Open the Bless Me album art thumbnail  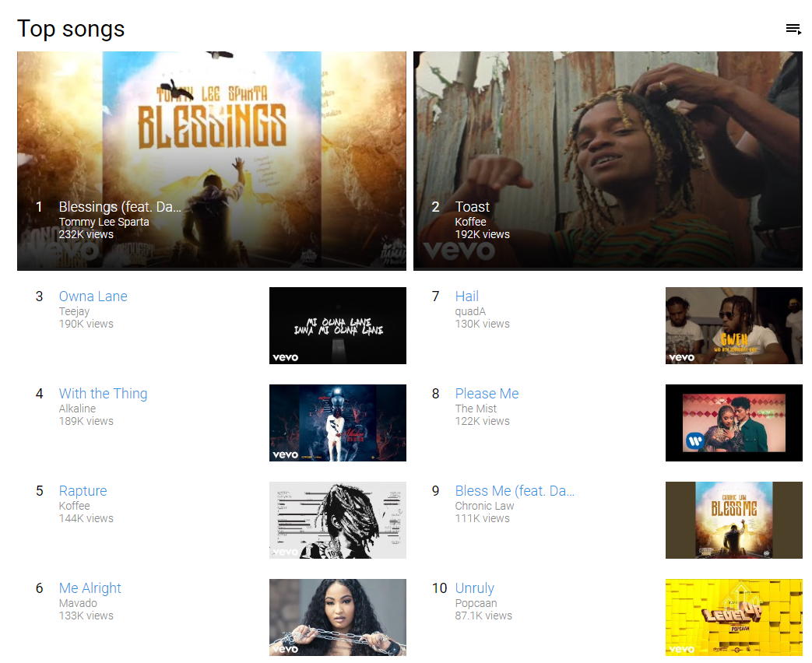[734, 520]
